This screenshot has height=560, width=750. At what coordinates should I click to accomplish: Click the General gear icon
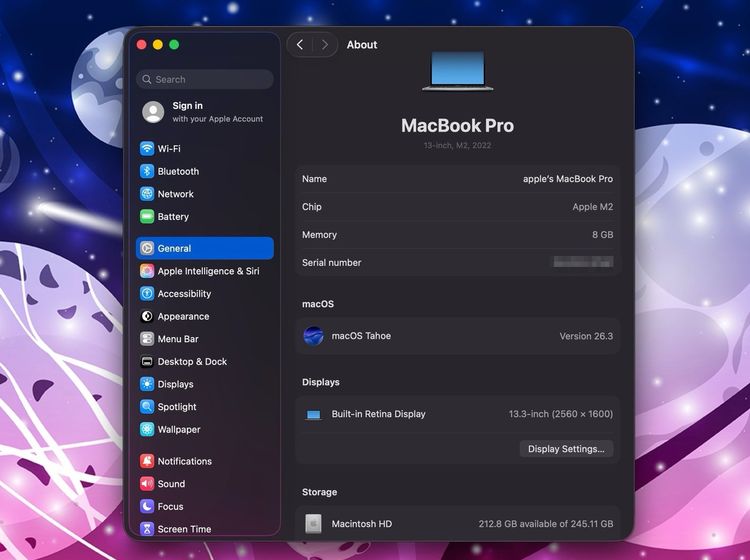(x=147, y=248)
